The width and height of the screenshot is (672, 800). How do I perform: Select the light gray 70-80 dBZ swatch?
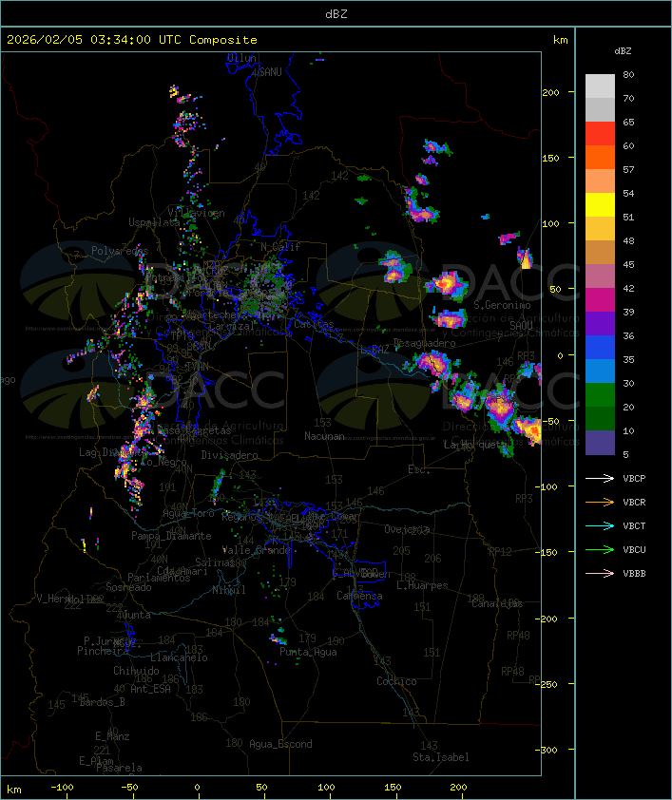600,86
